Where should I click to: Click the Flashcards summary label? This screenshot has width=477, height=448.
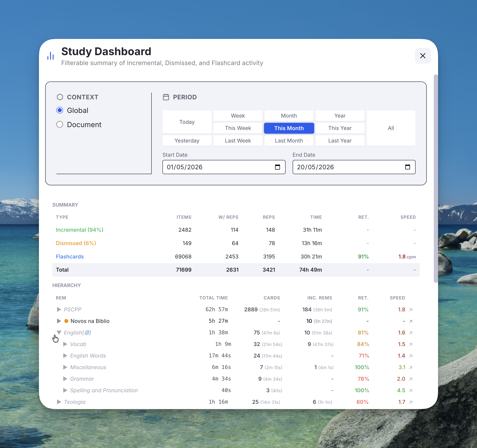(70, 257)
